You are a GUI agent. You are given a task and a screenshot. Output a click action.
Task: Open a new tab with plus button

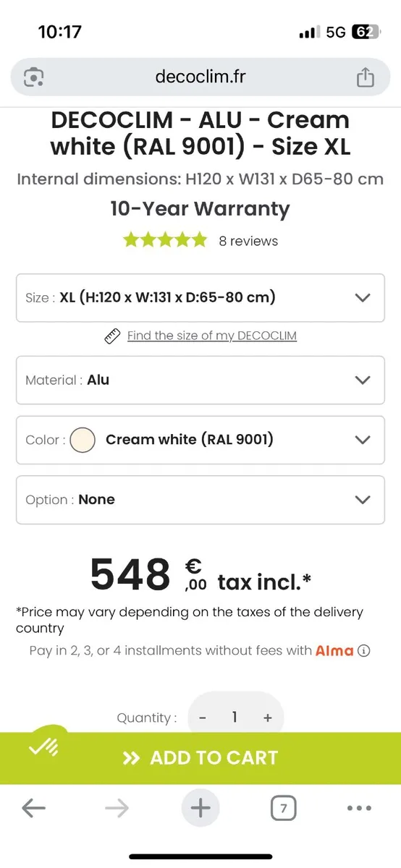point(200,808)
